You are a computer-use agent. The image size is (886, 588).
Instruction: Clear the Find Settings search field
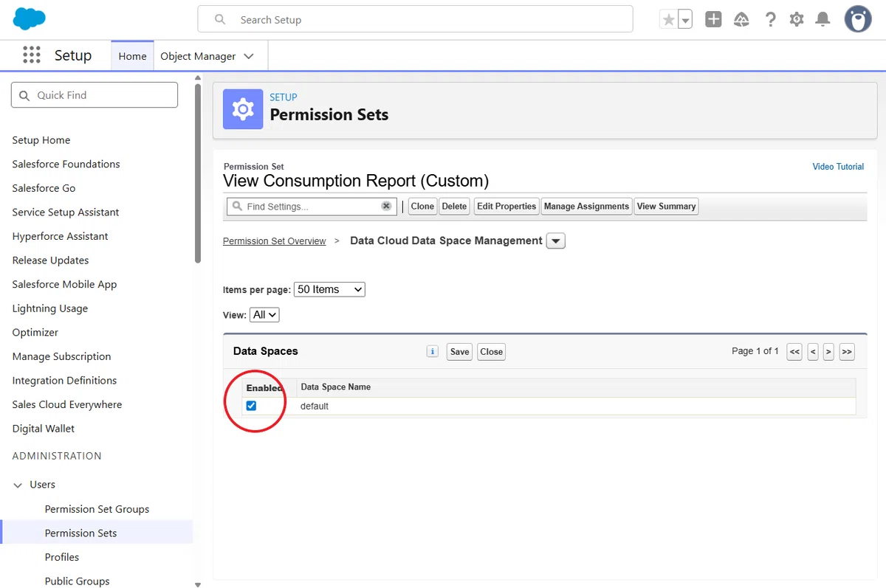(x=386, y=207)
